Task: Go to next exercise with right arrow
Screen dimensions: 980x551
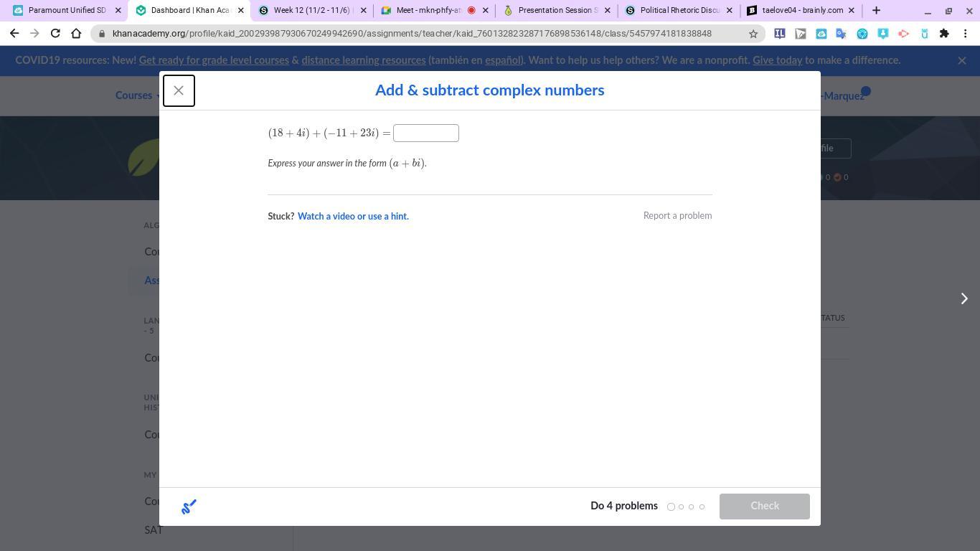Action: pos(964,298)
